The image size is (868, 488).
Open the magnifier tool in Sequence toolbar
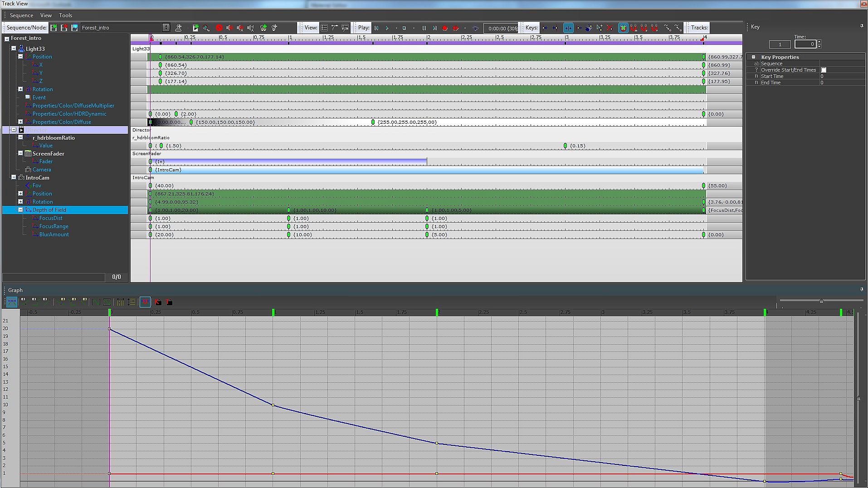click(x=206, y=28)
